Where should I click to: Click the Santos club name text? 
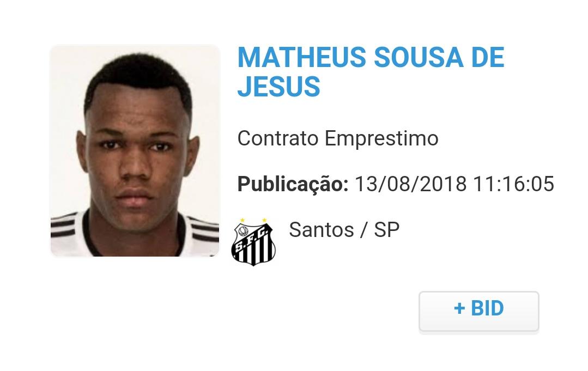[x=322, y=230]
